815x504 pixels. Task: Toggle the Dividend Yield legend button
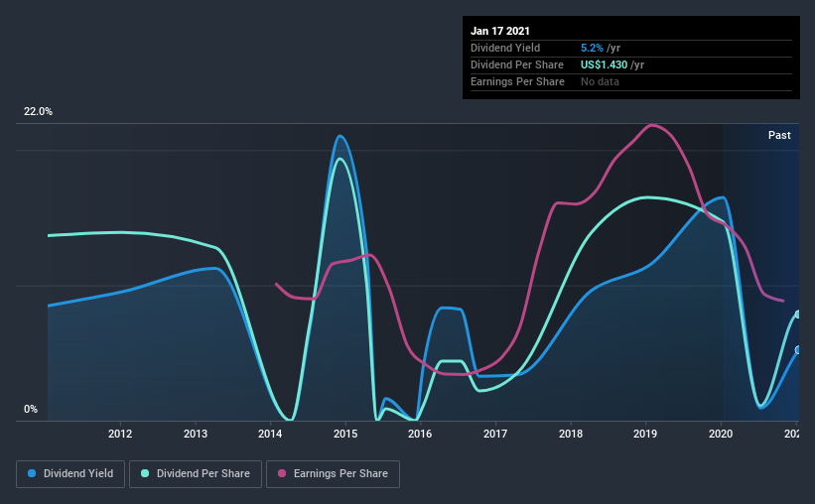(x=70, y=474)
